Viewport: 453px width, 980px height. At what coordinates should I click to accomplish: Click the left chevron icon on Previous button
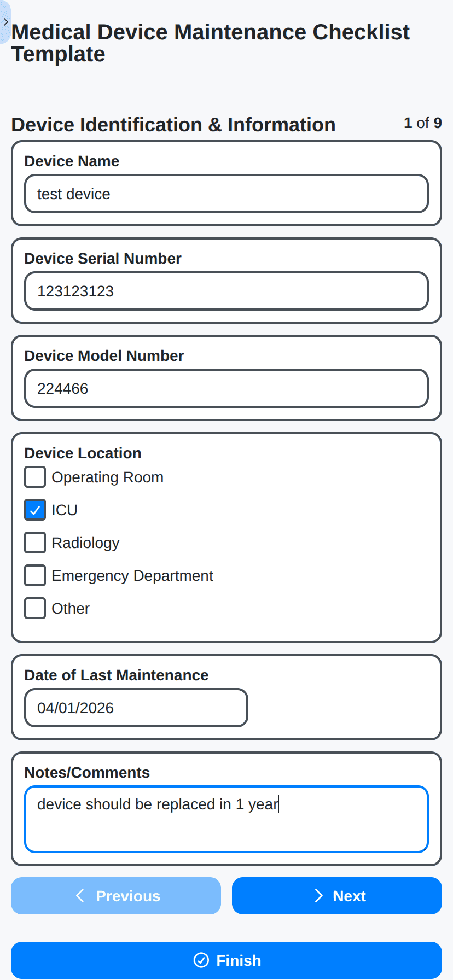point(80,896)
